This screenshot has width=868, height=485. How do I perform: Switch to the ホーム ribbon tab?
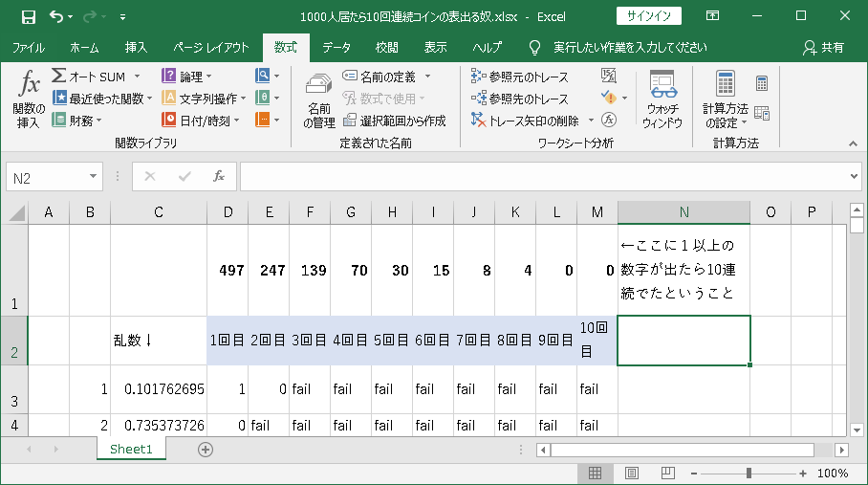[x=84, y=47]
